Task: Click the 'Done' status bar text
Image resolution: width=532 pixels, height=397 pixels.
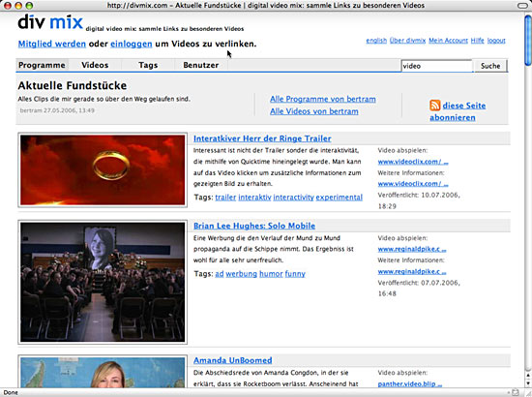Action: point(11,392)
